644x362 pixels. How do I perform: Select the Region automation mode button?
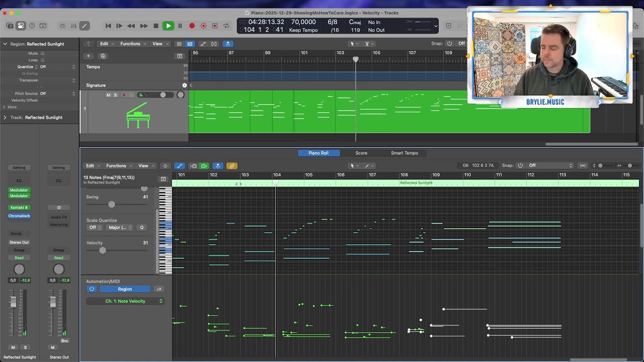pos(125,289)
